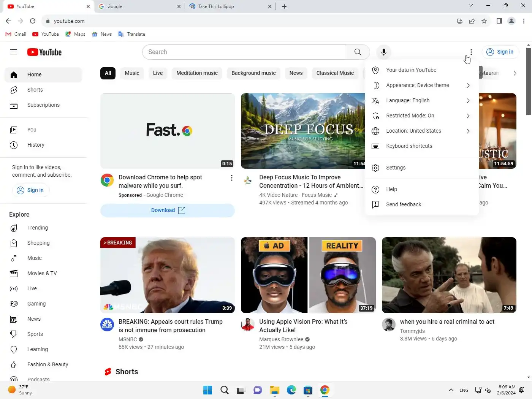This screenshot has height=399, width=532.
Task: Open the YouTube hamburger guide menu
Action: pyautogui.click(x=14, y=52)
